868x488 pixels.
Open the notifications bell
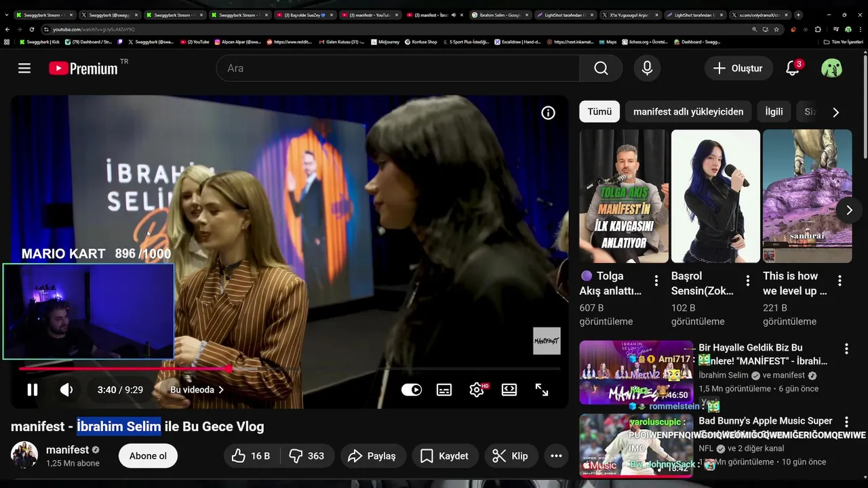click(793, 68)
